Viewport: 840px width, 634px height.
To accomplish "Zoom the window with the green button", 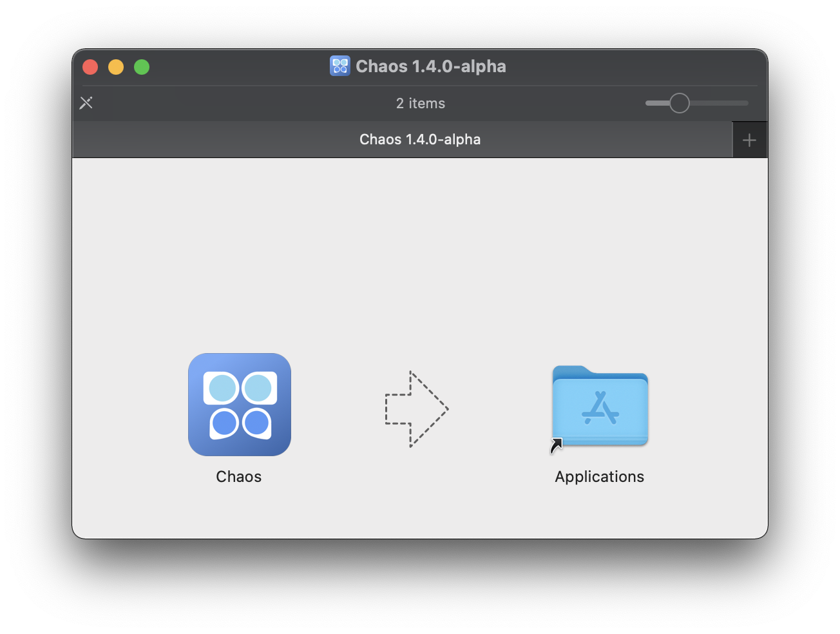I will (142, 67).
